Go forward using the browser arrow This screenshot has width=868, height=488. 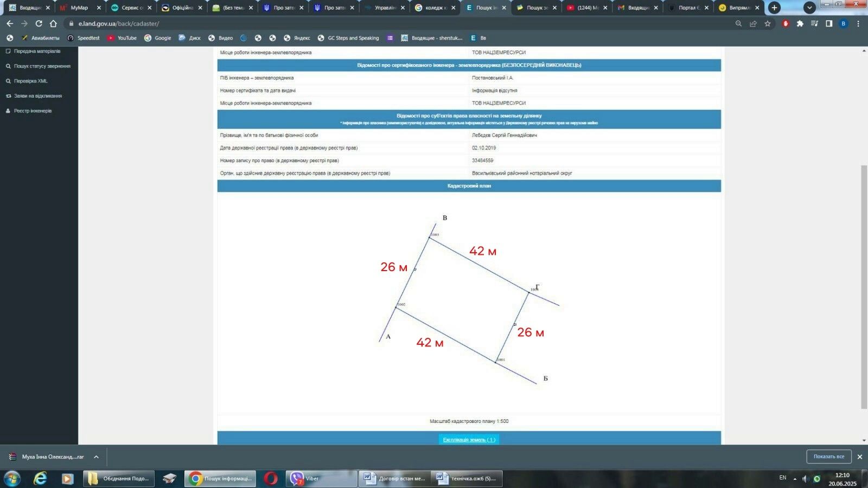tap(24, 24)
